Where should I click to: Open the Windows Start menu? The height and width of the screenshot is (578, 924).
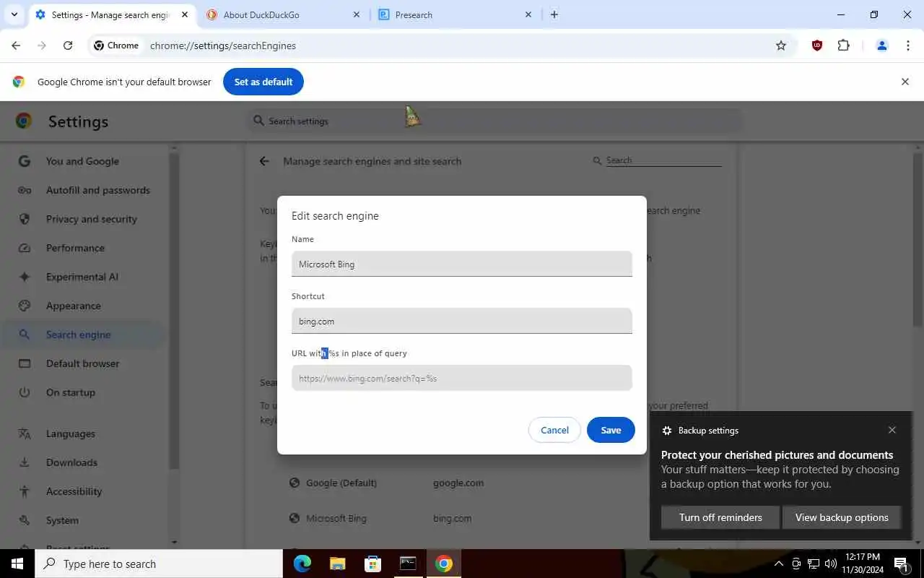tap(17, 564)
